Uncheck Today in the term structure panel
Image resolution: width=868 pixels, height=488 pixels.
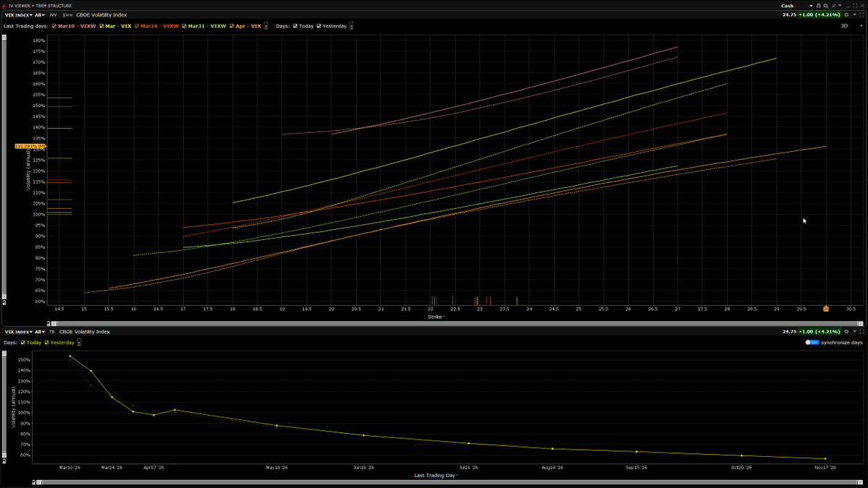point(24,342)
